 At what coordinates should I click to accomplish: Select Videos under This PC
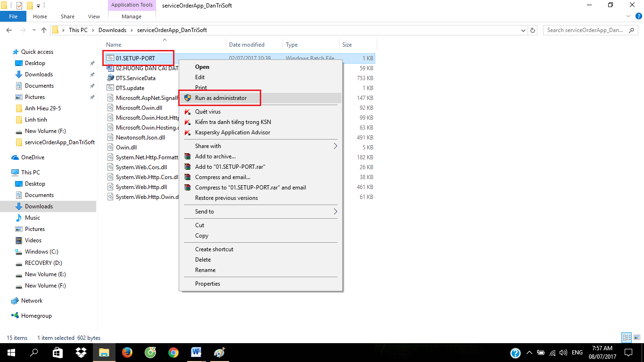pos(33,240)
